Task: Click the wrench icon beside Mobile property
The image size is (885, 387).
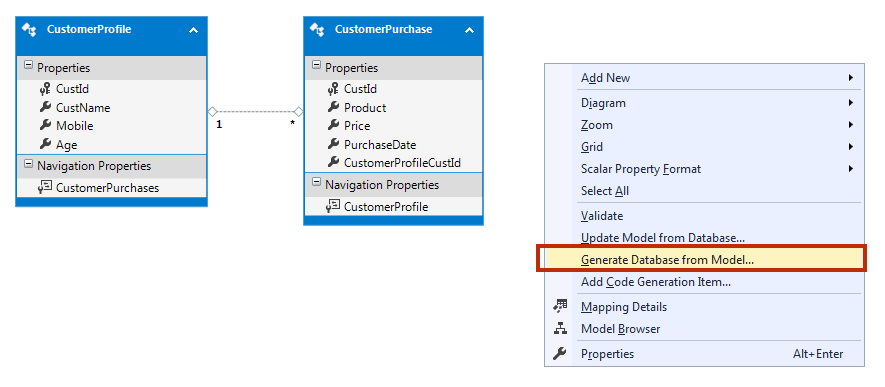Action: click(45, 125)
